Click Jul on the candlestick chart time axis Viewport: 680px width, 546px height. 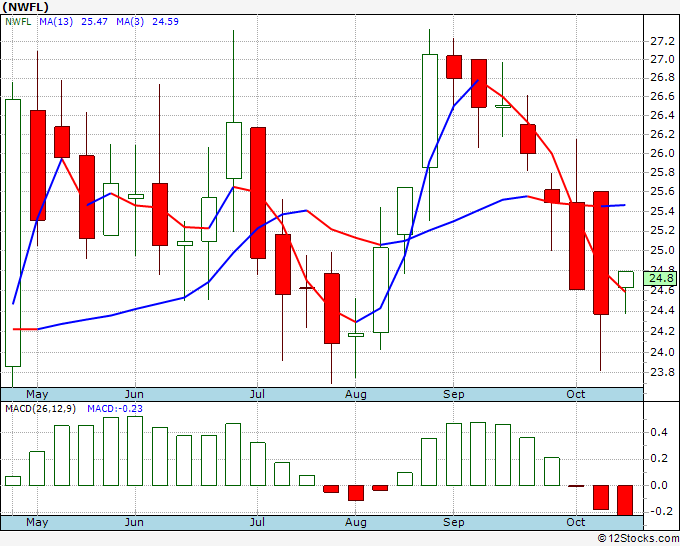click(x=257, y=394)
